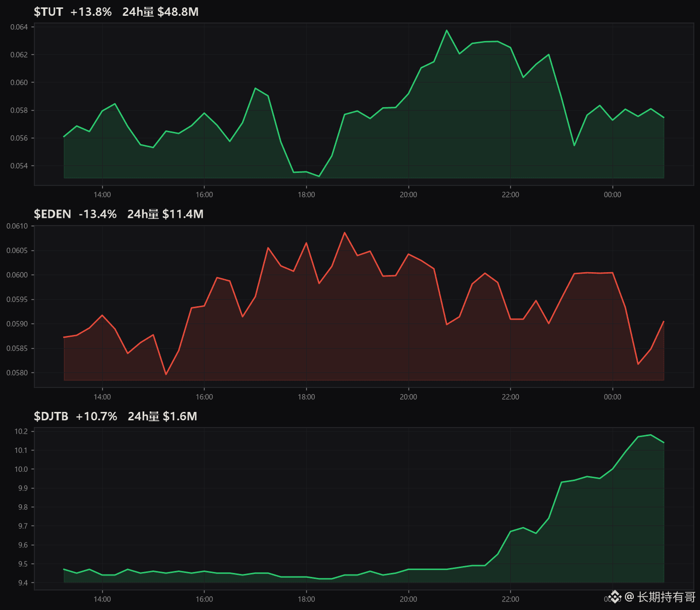This screenshot has width=700, height=610.
Task: Click the highest peak of the $DJTB line
Action: coord(651,435)
